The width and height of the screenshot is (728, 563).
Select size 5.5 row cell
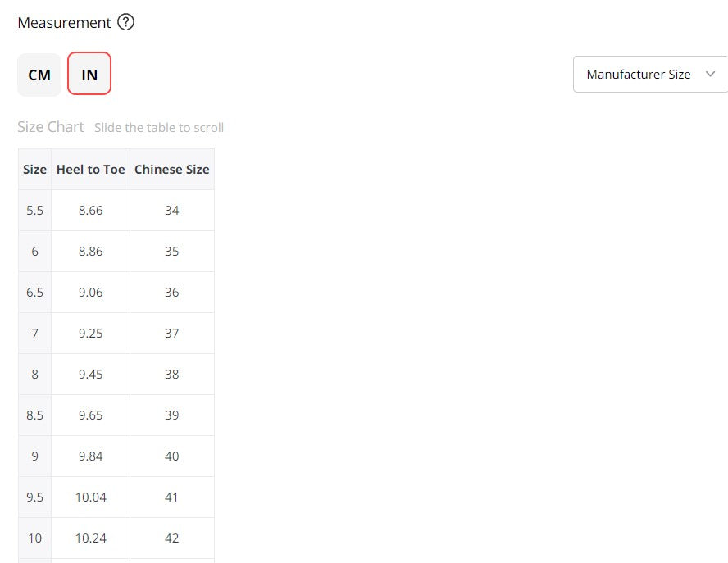click(34, 211)
